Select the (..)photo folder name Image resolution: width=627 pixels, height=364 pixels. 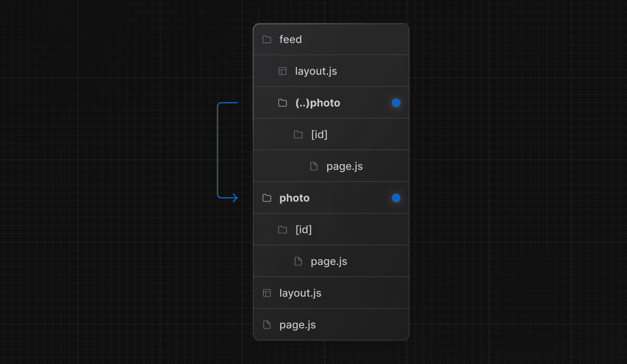click(317, 103)
